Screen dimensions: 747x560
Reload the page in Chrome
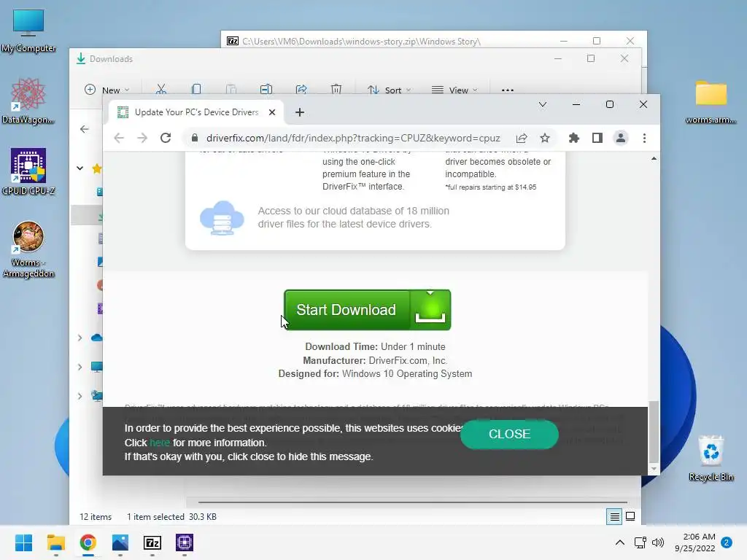[x=166, y=138]
